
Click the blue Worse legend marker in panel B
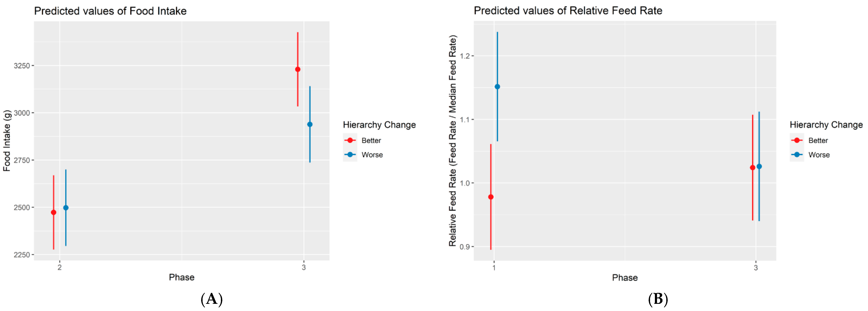click(797, 154)
